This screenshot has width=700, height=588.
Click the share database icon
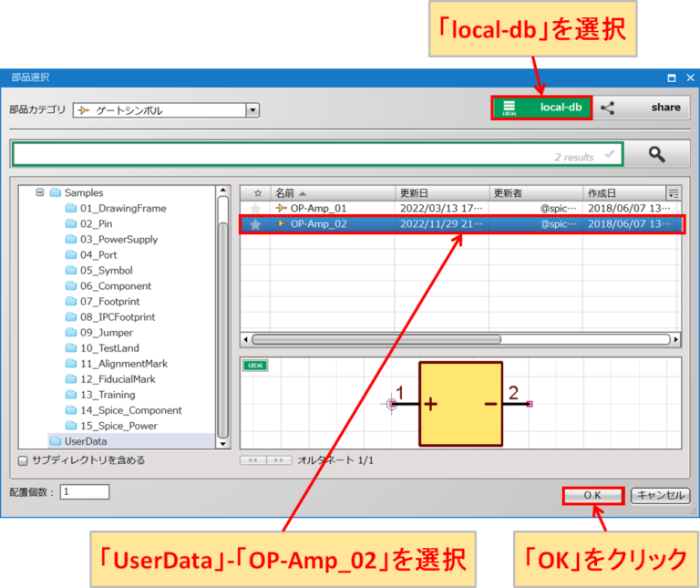(x=608, y=108)
